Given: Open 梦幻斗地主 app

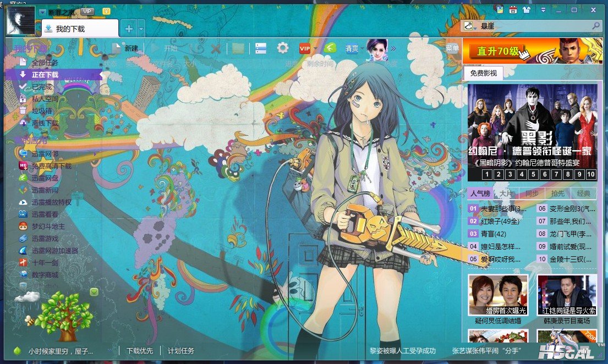Looking at the screenshot, I should click(x=48, y=227).
